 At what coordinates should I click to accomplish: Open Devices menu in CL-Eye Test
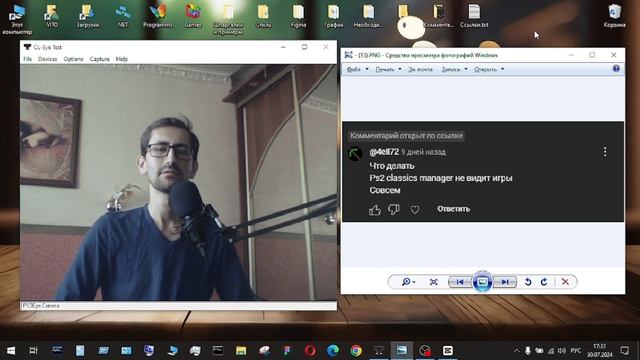coord(48,59)
